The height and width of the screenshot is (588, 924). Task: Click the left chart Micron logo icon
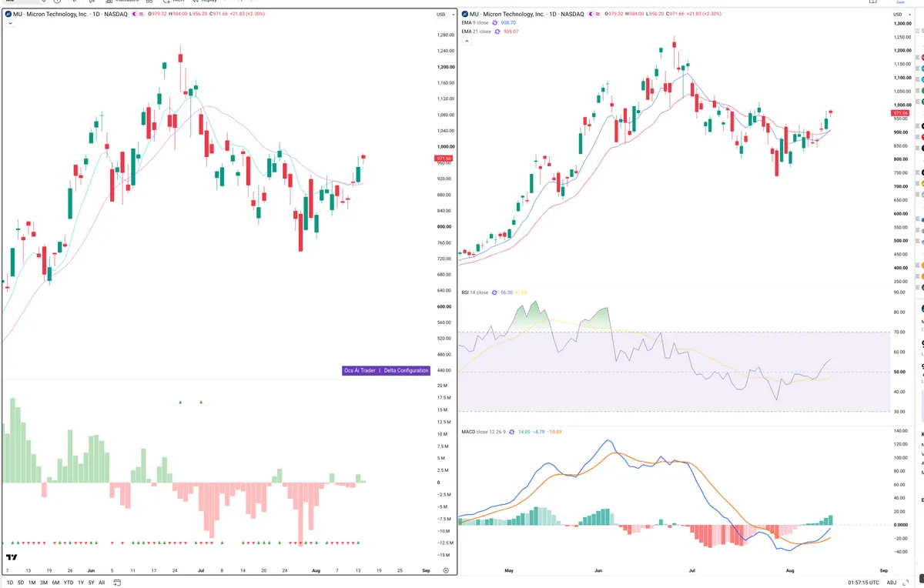8,14
